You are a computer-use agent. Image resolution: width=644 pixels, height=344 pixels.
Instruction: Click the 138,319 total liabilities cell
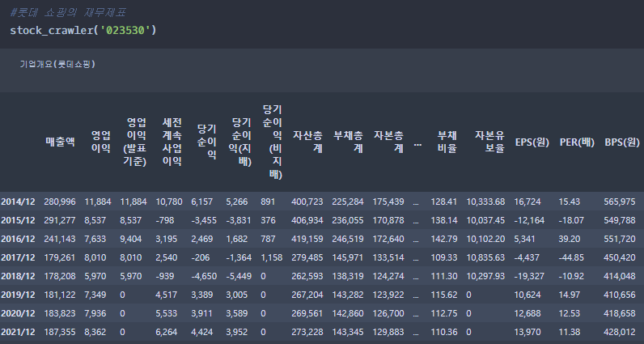tap(348, 276)
